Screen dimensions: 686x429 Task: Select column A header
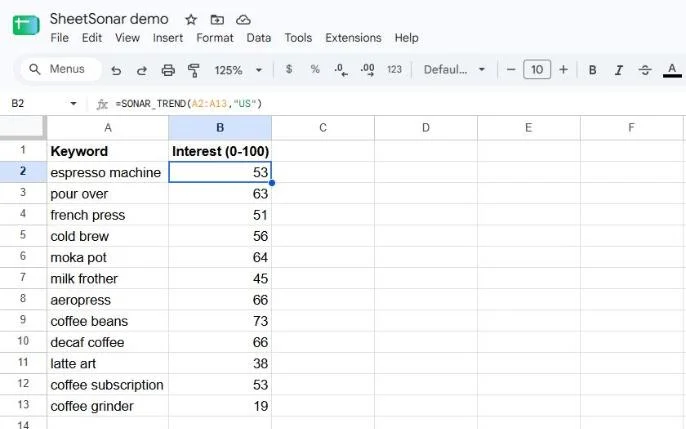(x=108, y=128)
